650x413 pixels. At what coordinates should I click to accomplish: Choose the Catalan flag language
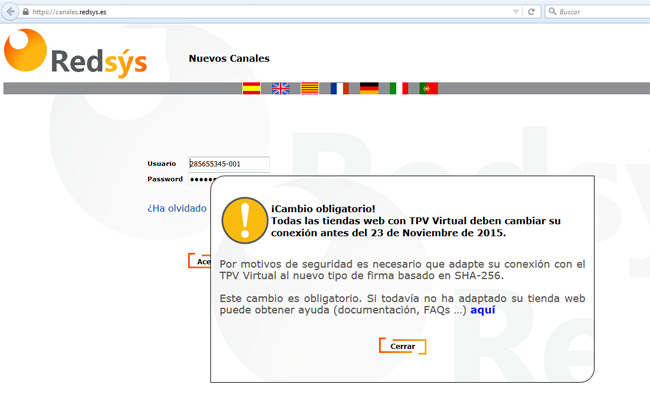[310, 88]
